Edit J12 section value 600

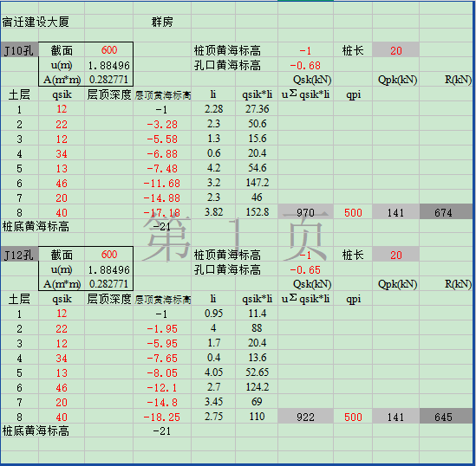[108, 255]
